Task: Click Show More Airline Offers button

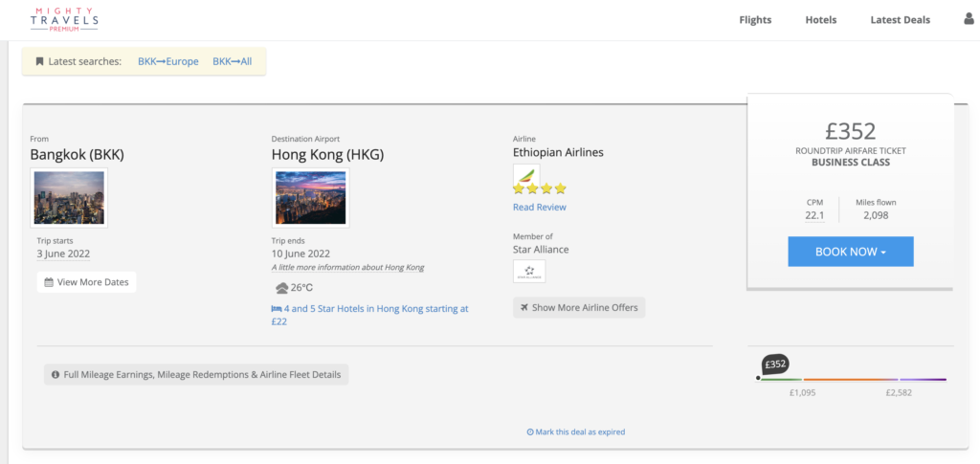Action: (579, 307)
